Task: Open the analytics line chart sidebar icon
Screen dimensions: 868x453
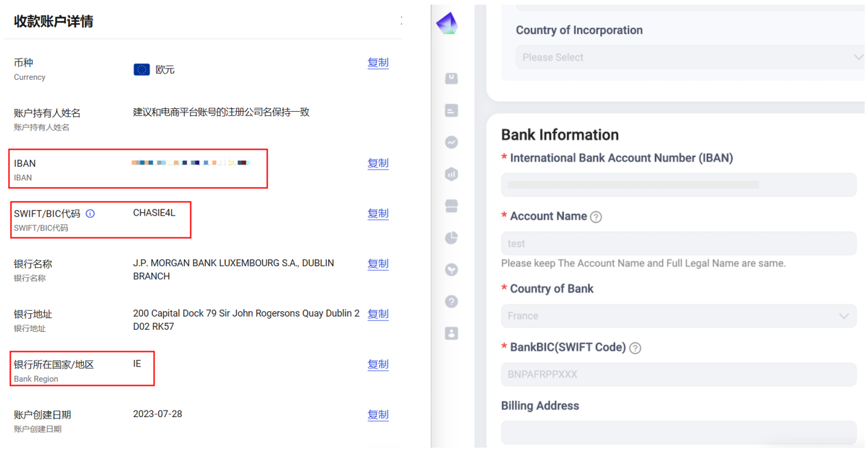Action: point(451,142)
